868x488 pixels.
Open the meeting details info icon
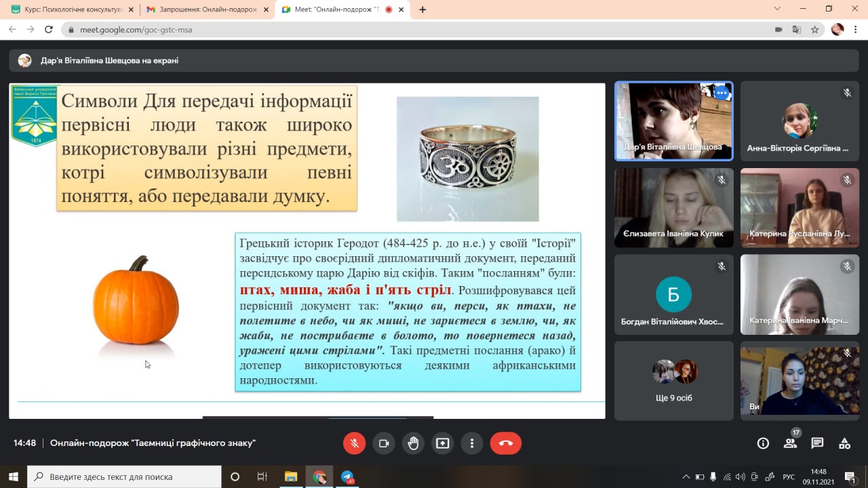763,443
